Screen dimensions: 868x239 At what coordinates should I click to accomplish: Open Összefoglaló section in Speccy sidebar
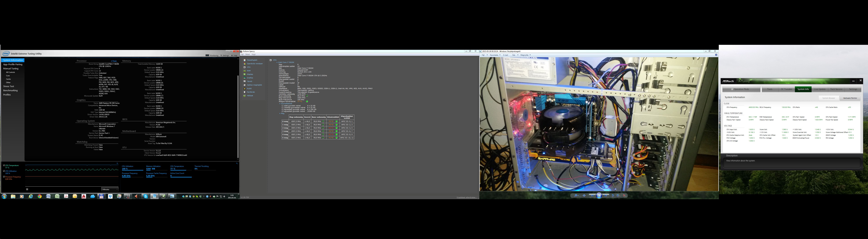[252, 60]
